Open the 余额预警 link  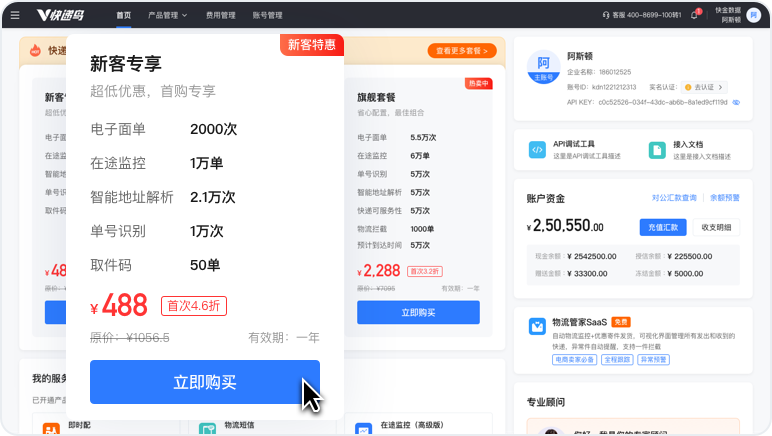[x=725, y=198]
